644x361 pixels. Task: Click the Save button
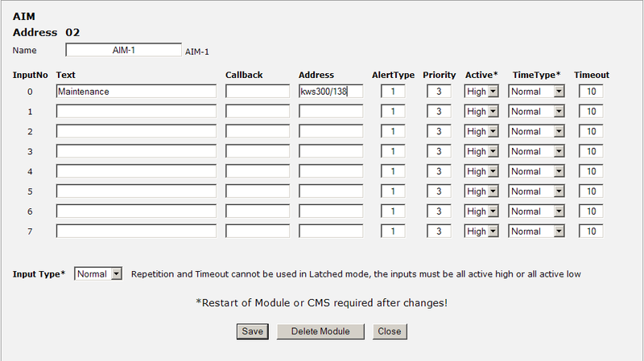(252, 331)
